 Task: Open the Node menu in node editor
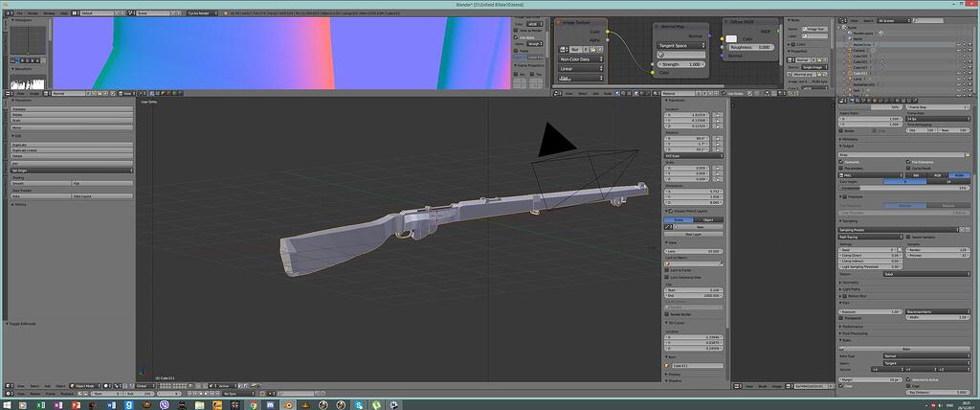pyautogui.click(x=607, y=93)
